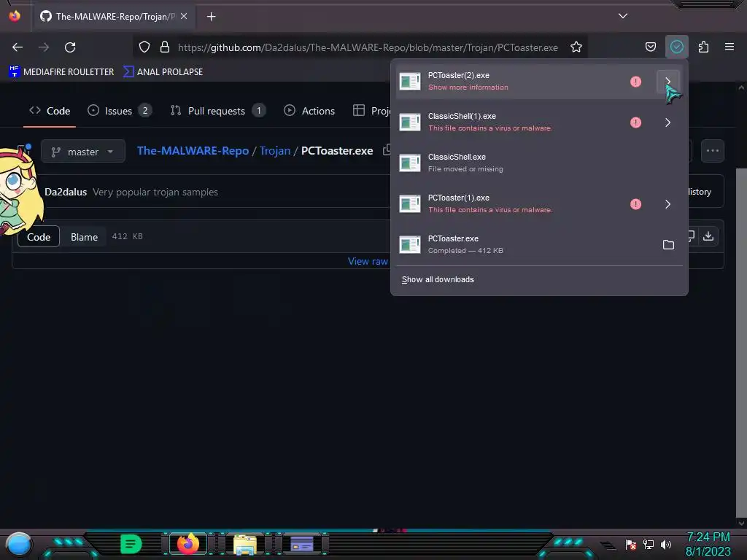Switch to the Code repository tab
This screenshot has width=747, height=560.
[50, 111]
